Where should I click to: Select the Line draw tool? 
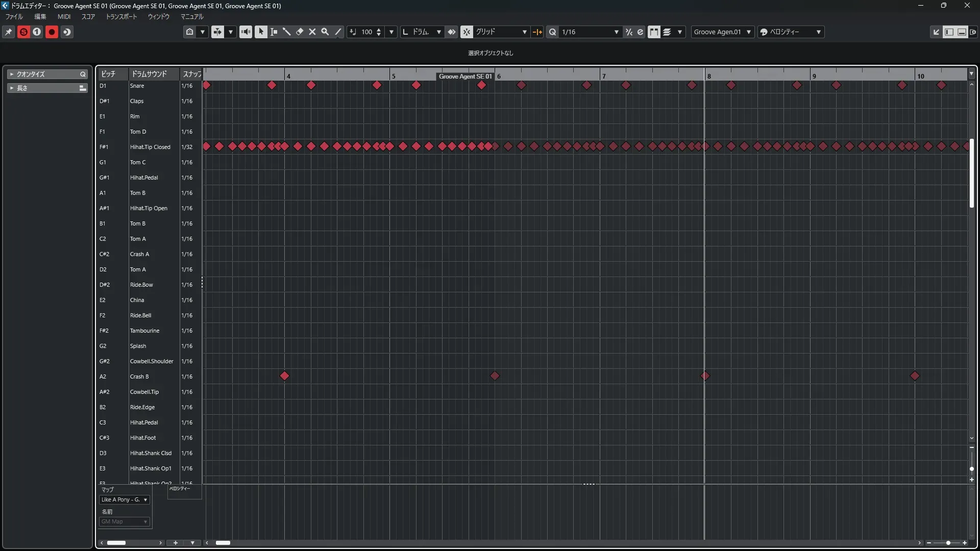click(338, 32)
